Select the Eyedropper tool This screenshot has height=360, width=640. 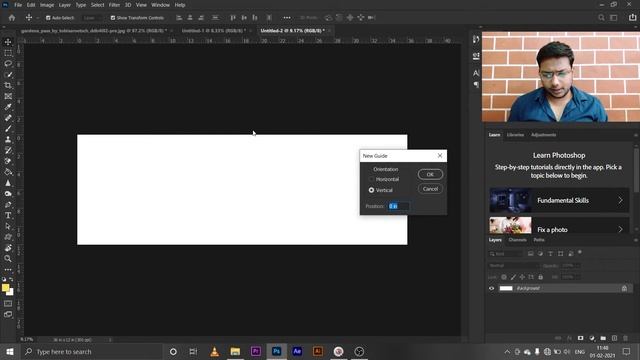pos(8,107)
